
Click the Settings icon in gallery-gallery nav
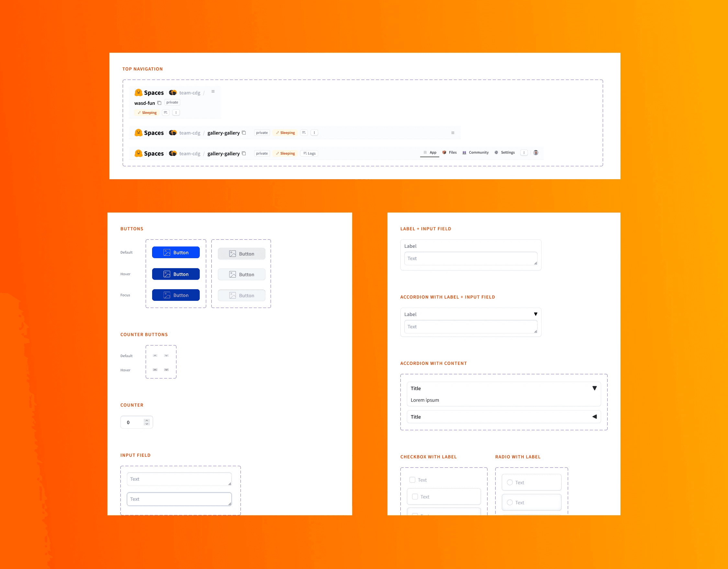[x=496, y=153]
